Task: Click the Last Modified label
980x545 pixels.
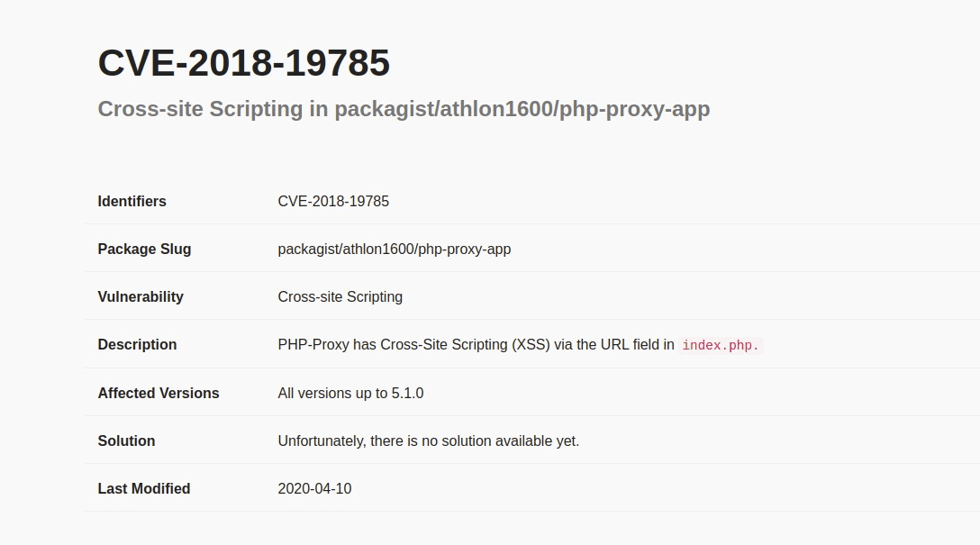Action: [x=144, y=488]
